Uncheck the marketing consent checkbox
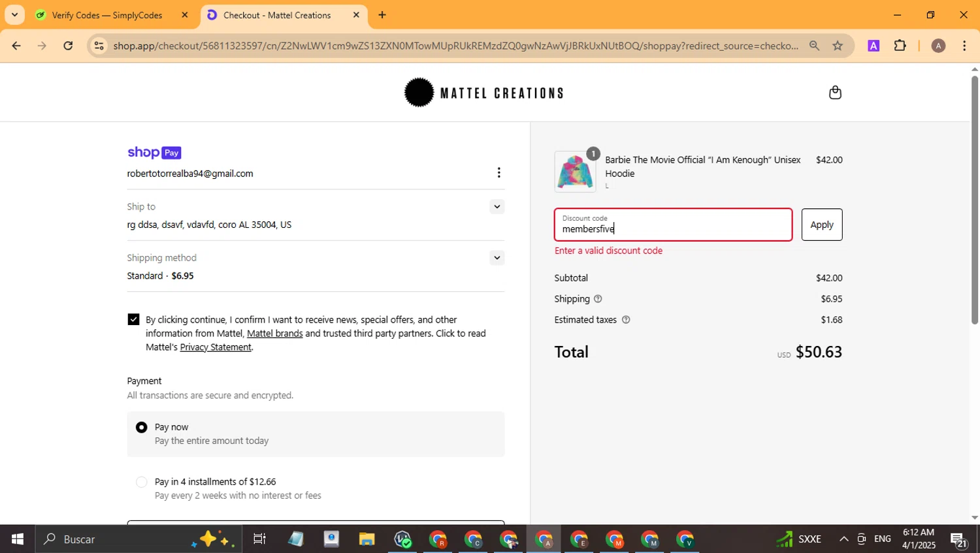980x553 pixels. point(133,319)
